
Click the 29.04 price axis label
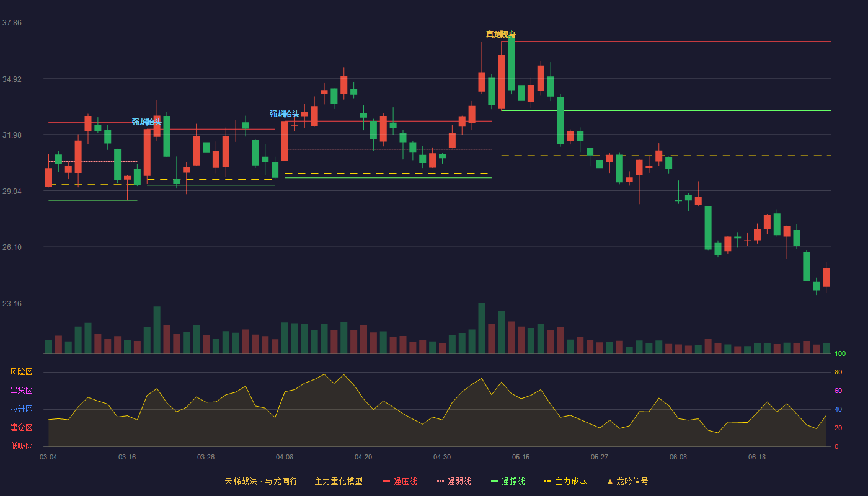click(12, 192)
